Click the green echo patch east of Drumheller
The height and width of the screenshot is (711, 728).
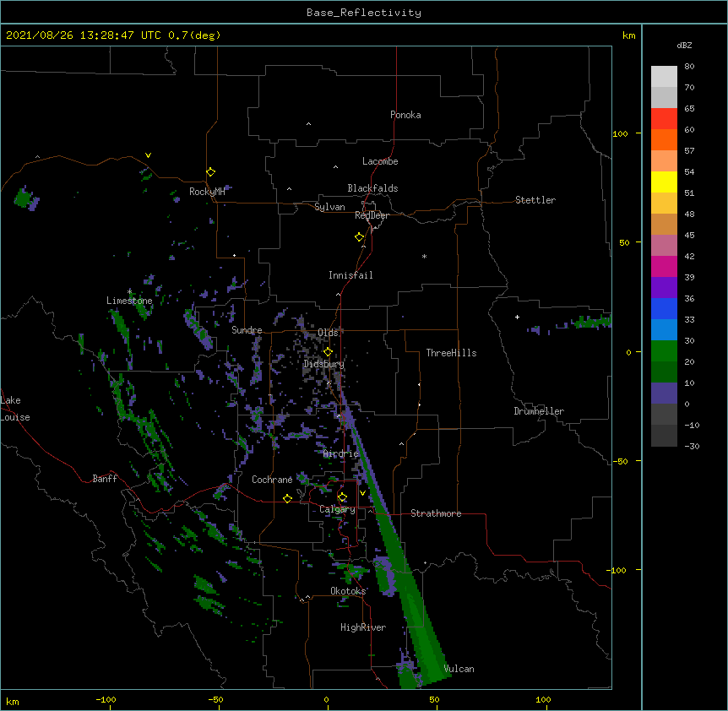click(x=592, y=321)
